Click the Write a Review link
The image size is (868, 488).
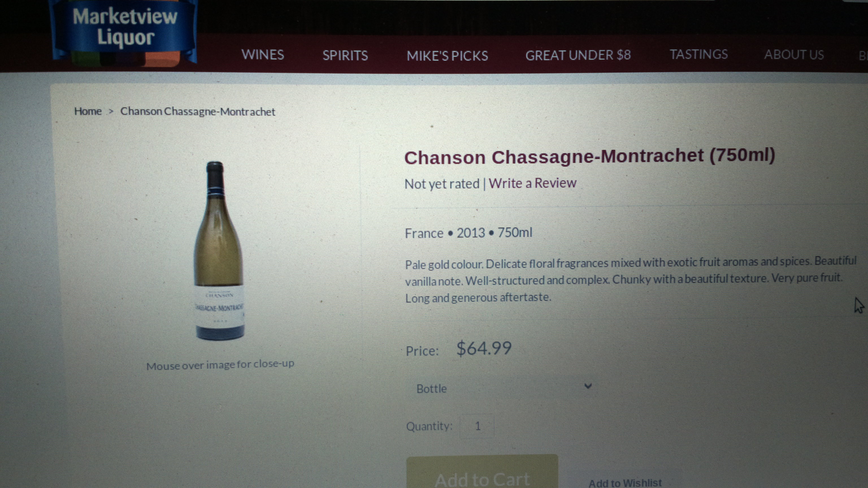pyautogui.click(x=532, y=183)
